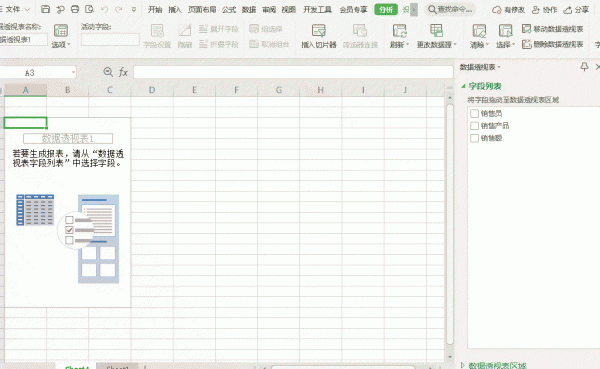
Task: Expand the 数据透视表区域 section
Action: (x=463, y=366)
